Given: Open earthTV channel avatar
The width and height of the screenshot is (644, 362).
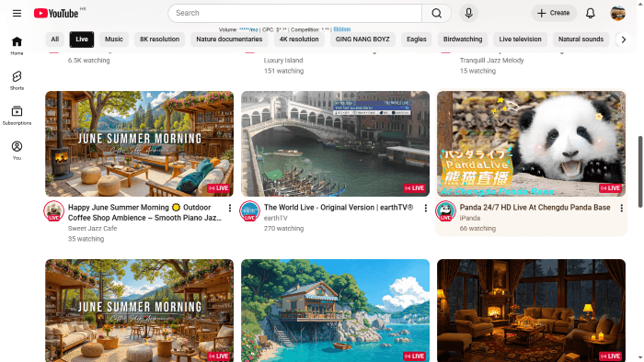Looking at the screenshot, I should point(249,211).
